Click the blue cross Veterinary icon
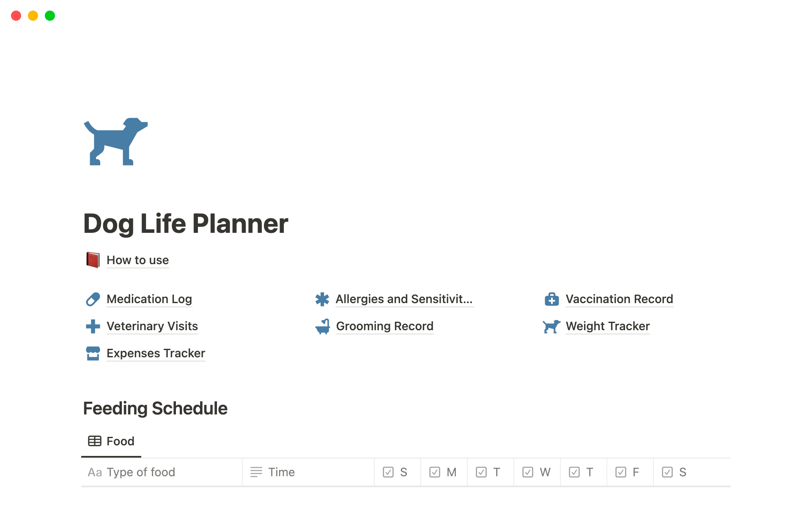The image size is (812, 508). click(93, 326)
